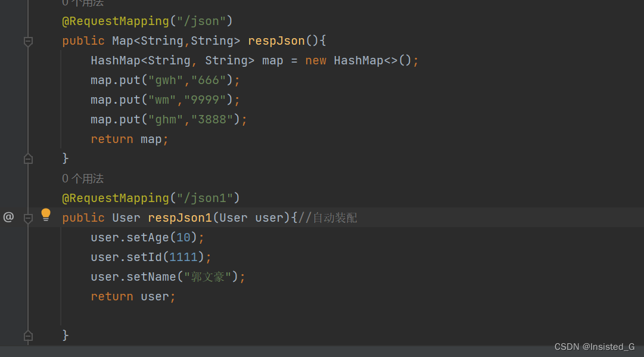
Task: Click the yellow lightbulb intention icon
Action: [46, 215]
